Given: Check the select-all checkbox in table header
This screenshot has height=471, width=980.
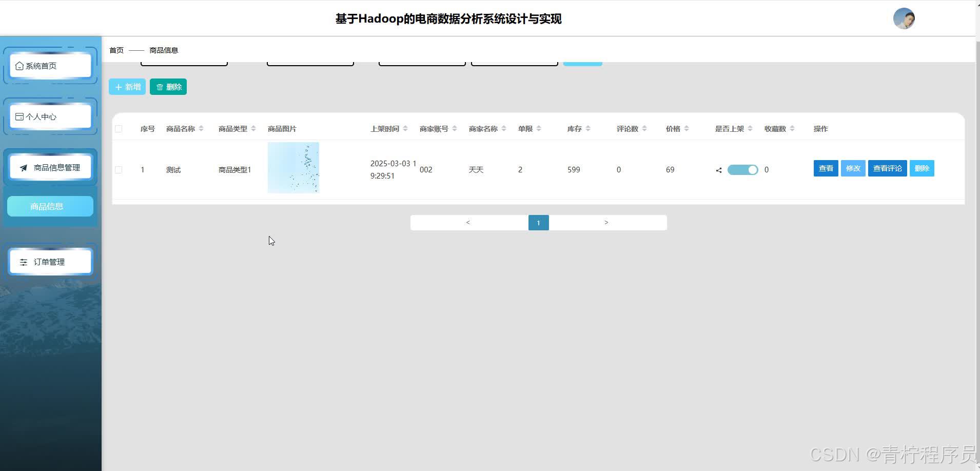Looking at the screenshot, I should coord(119,128).
